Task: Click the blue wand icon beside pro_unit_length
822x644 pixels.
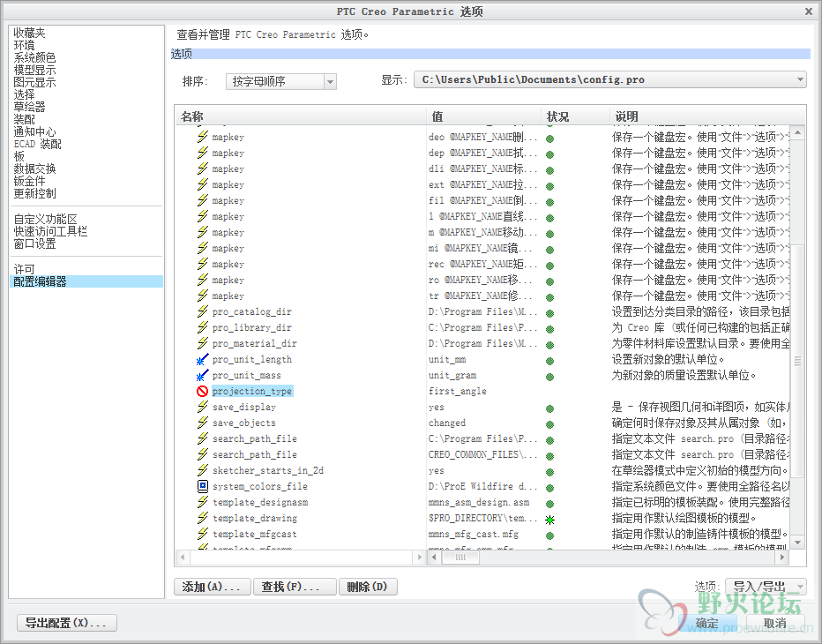Action: point(202,359)
